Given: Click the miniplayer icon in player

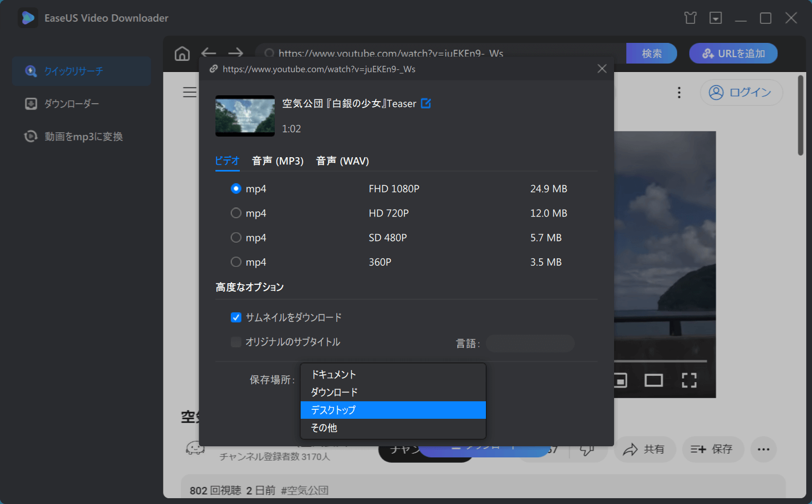Looking at the screenshot, I should 620,380.
